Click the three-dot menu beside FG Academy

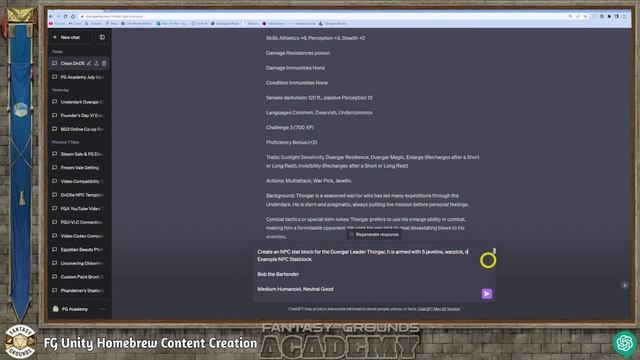pyautogui.click(x=103, y=309)
